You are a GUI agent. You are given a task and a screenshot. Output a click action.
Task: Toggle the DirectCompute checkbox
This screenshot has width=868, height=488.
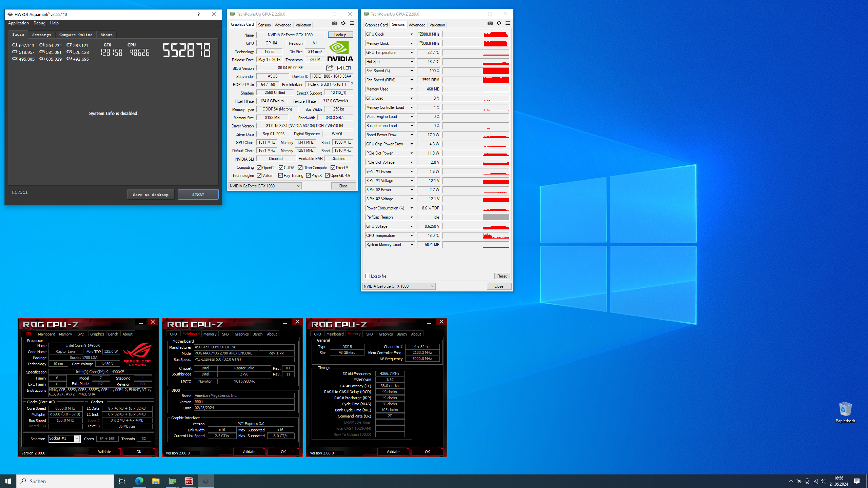[x=300, y=168]
